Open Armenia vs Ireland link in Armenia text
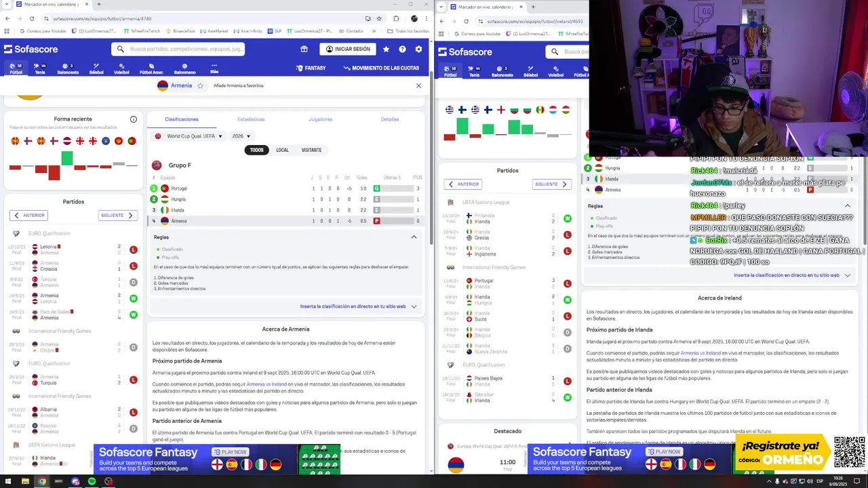The height and width of the screenshot is (488, 868). (266, 384)
